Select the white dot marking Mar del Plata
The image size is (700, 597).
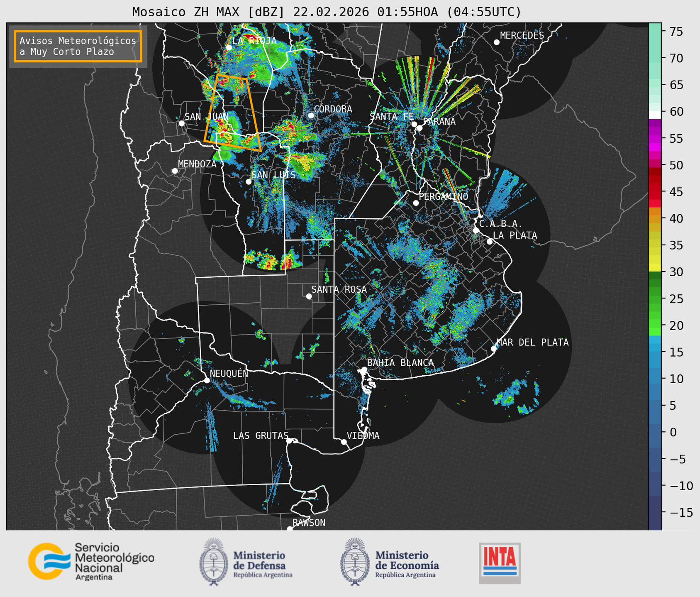pos(494,349)
